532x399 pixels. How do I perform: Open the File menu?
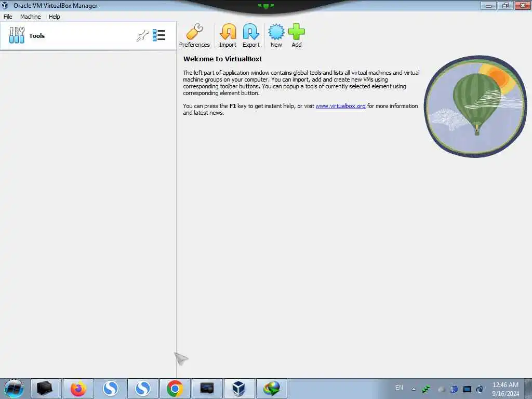pos(8,17)
